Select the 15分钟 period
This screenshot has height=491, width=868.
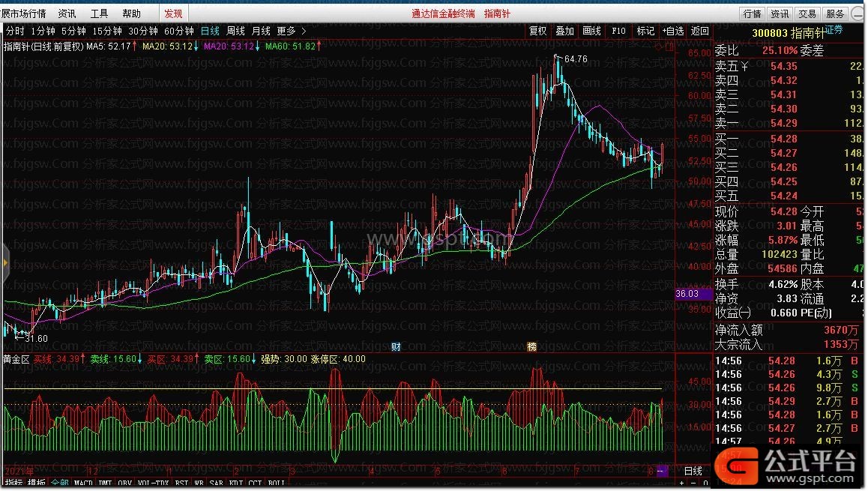[107, 31]
